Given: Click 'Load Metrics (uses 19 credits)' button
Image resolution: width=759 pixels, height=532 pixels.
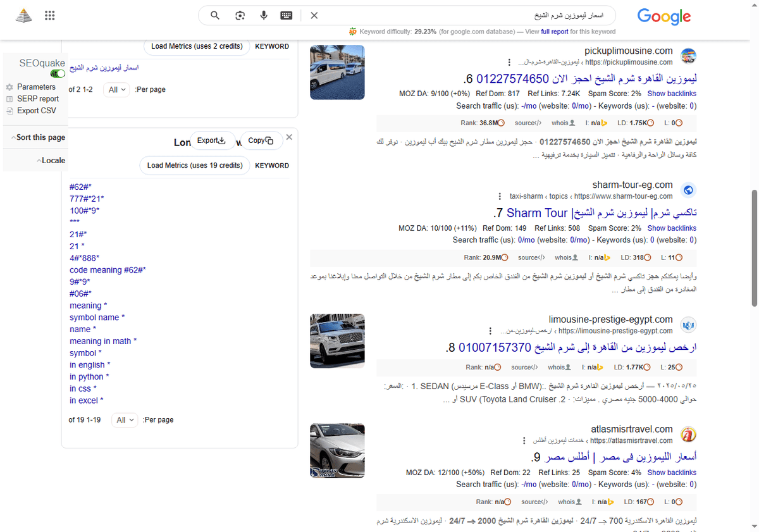Looking at the screenshot, I should pyautogui.click(x=194, y=165).
